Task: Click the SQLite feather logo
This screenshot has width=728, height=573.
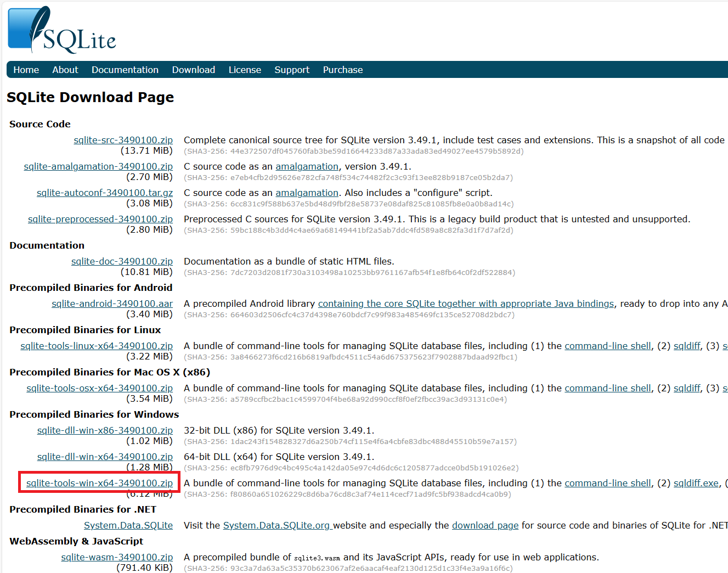Action: (x=61, y=30)
